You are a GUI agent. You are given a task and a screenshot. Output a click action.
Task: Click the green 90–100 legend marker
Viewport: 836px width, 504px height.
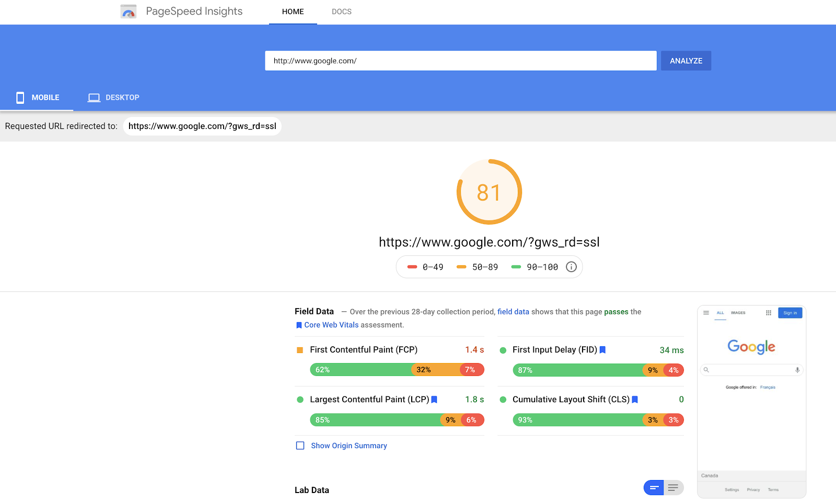click(x=516, y=267)
